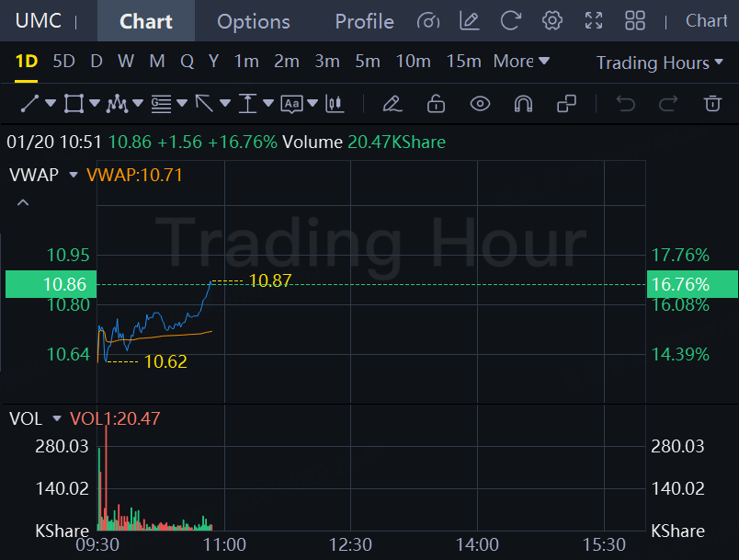Expand chart to fullscreen
The width and height of the screenshot is (739, 560).
(594, 21)
